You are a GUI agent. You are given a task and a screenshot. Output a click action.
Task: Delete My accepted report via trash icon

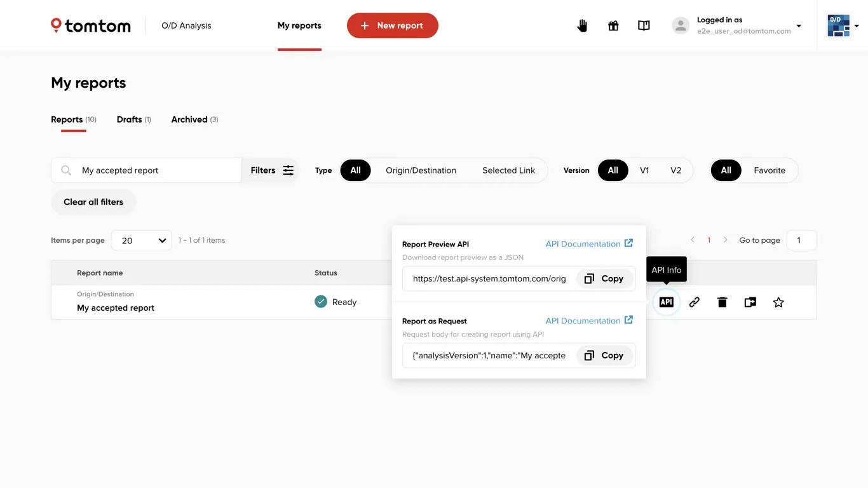click(x=722, y=302)
